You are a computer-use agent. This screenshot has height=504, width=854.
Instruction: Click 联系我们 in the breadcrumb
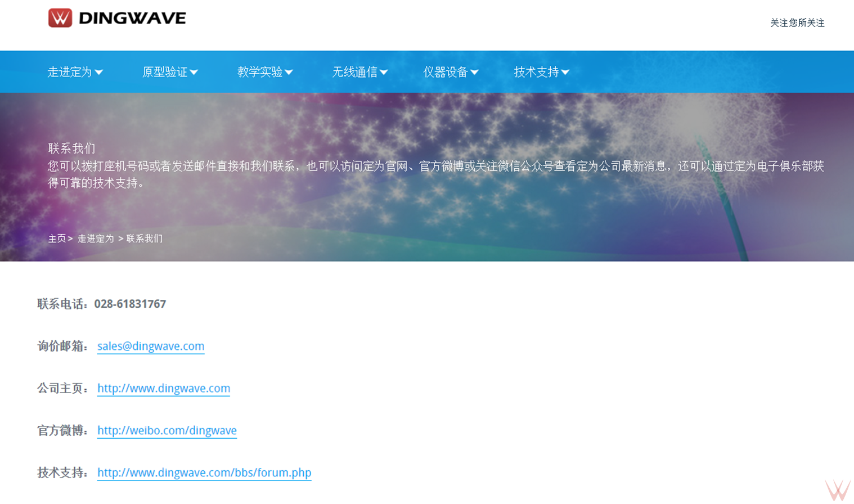tap(145, 238)
